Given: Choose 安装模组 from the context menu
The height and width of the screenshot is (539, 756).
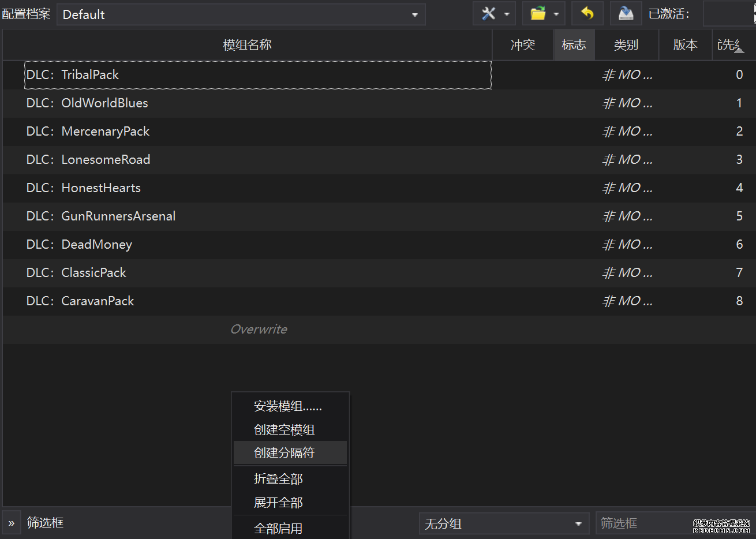Looking at the screenshot, I should point(288,406).
